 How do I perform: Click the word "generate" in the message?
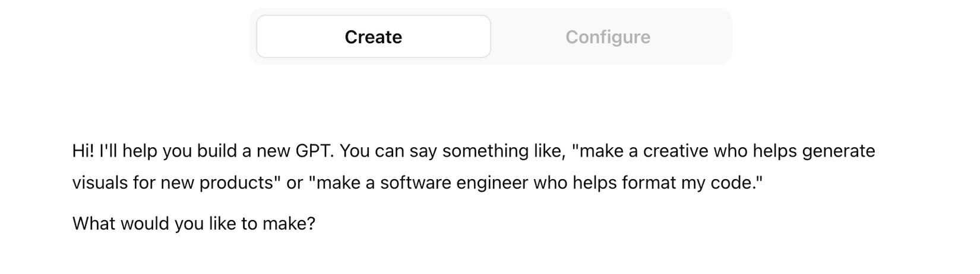tap(838, 151)
